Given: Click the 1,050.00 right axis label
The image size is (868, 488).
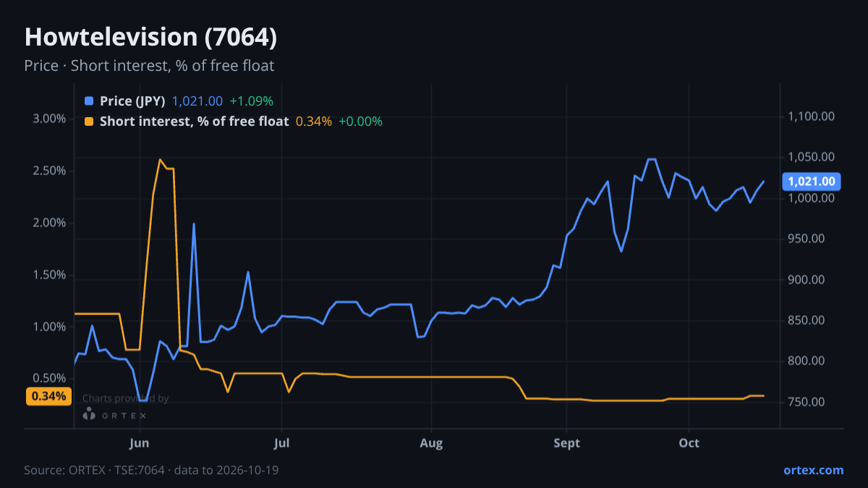Looking at the screenshot, I should [x=812, y=158].
